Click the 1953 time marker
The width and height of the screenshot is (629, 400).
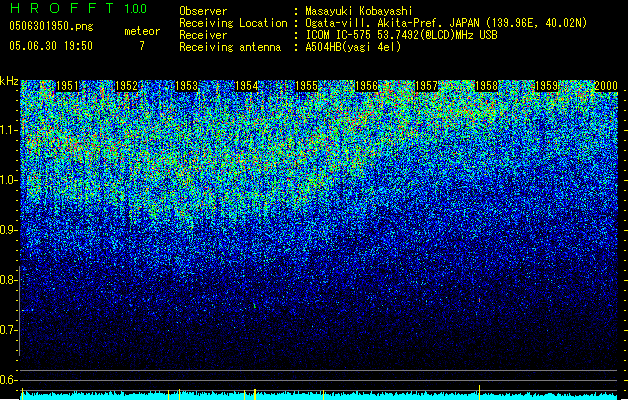tap(187, 86)
